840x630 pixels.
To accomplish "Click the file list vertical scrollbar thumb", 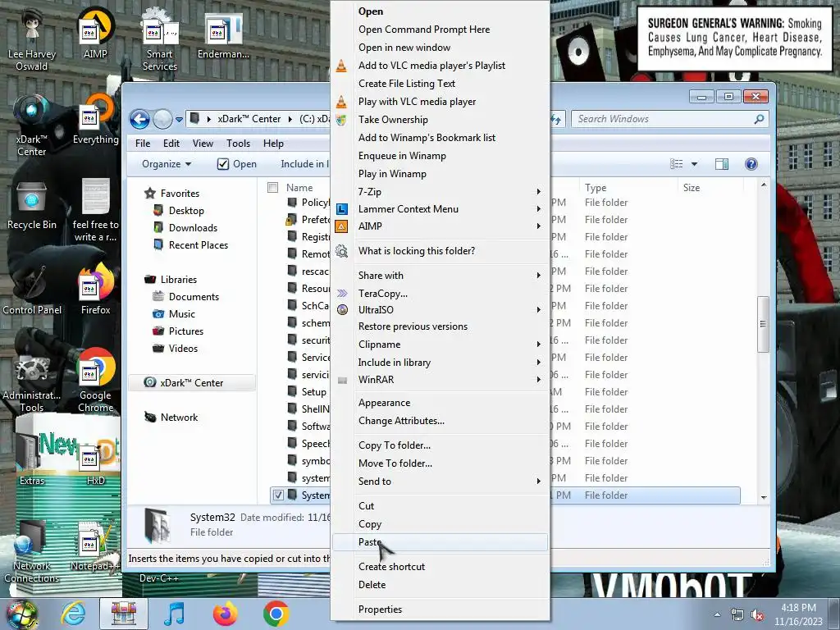I will [763, 324].
